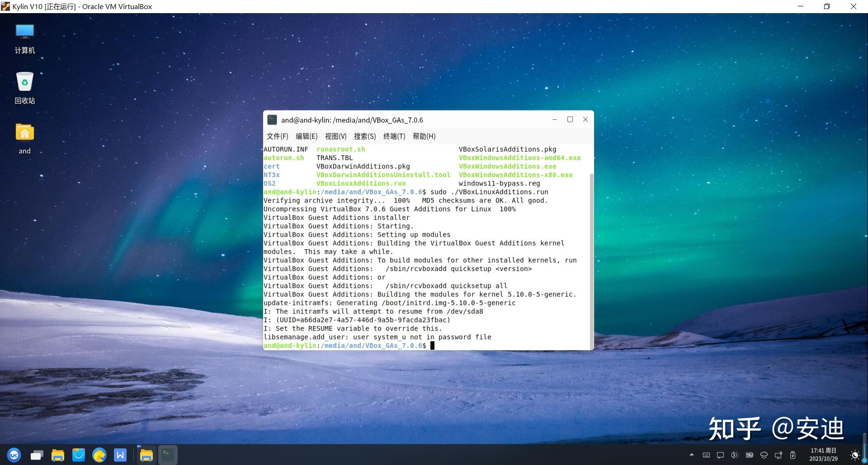Open the 终端(T) menu
The height and width of the screenshot is (465, 868).
[x=394, y=136]
